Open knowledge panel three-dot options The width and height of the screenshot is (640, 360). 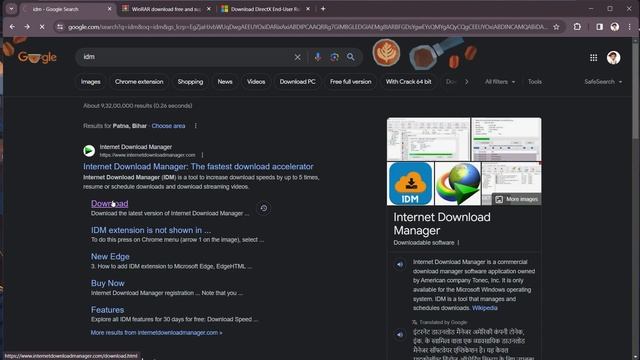coord(458,243)
